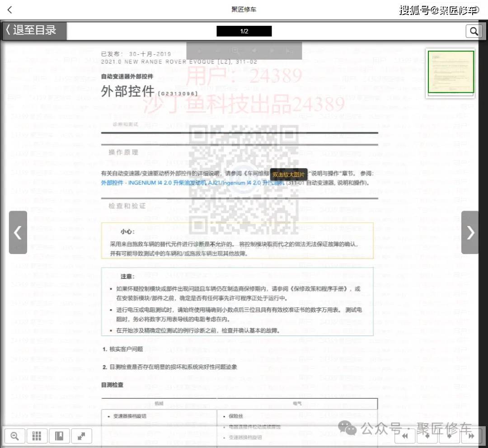This screenshot has height=448, width=488.
Task: Click the 检查和验证 section heading
Action: (x=127, y=206)
